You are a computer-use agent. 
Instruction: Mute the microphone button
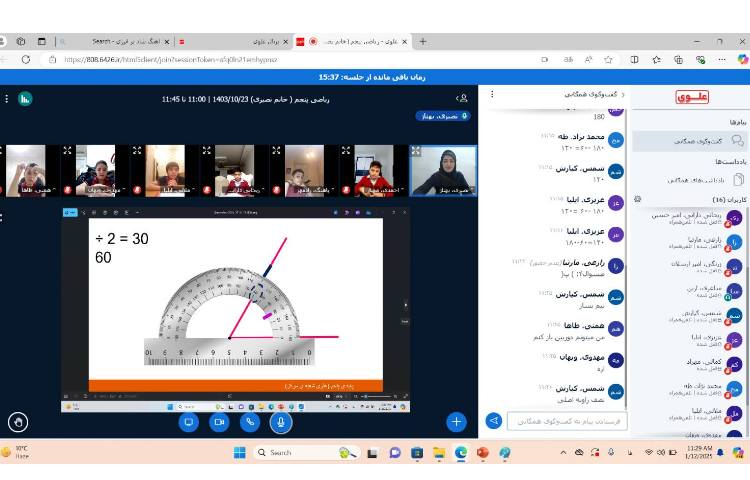281,422
